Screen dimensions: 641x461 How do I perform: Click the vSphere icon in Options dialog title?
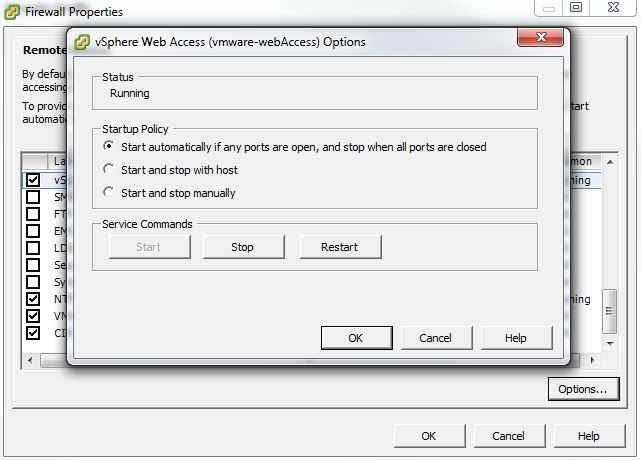pyautogui.click(x=82, y=43)
